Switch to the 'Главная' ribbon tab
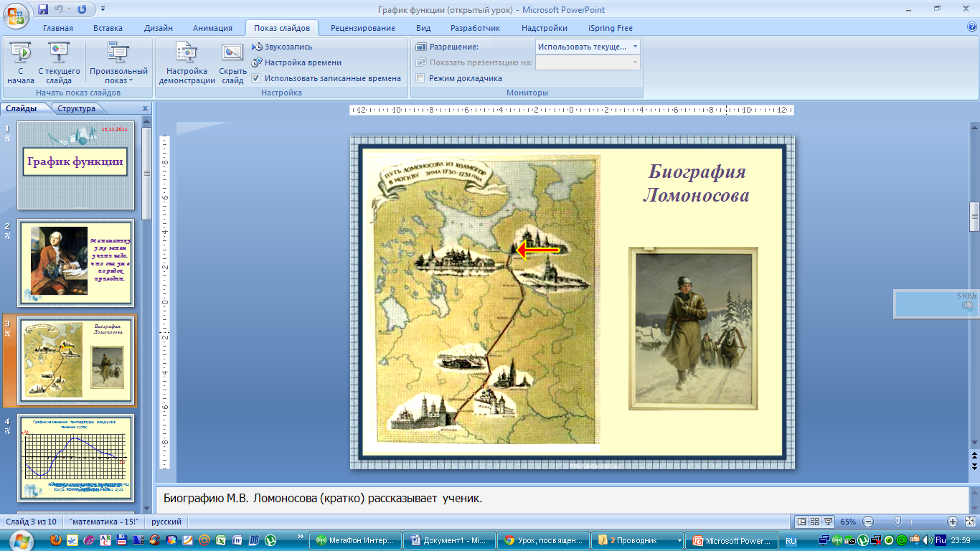 [x=58, y=28]
